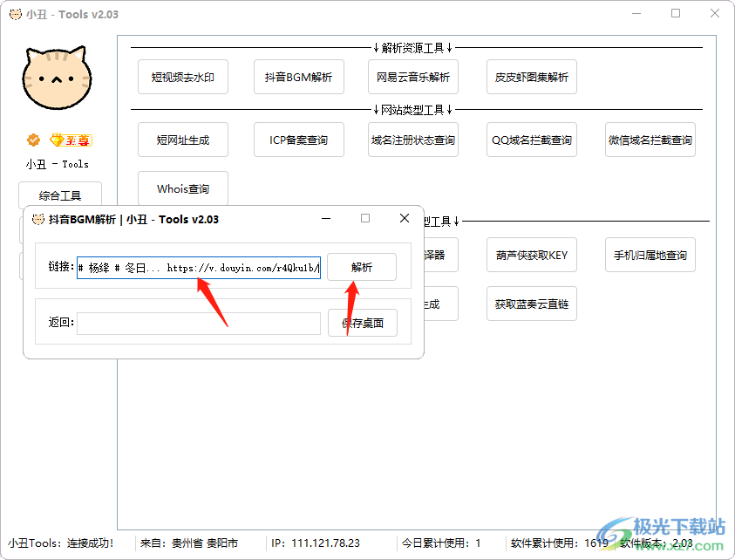Click the orange verified badge icon
This screenshot has height=560, width=735.
33,140
